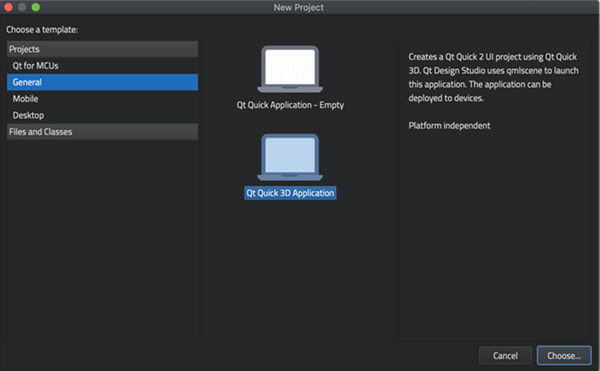Close the New Project dialog with red button
This screenshot has height=371, width=600.
(8, 7)
